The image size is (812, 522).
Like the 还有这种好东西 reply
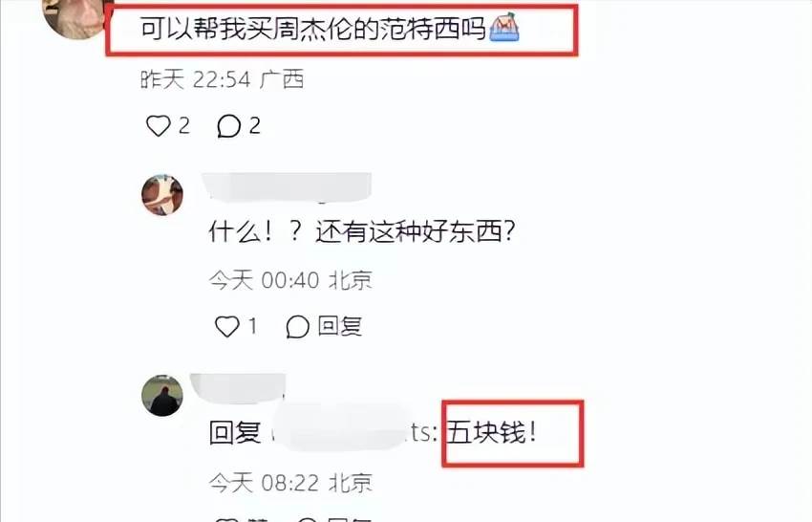[x=226, y=327]
